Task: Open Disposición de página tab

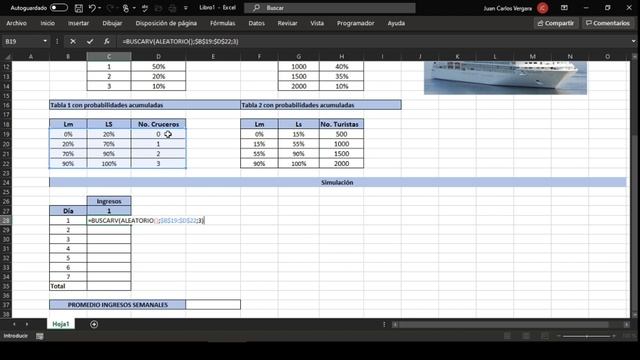Action: tap(166, 23)
